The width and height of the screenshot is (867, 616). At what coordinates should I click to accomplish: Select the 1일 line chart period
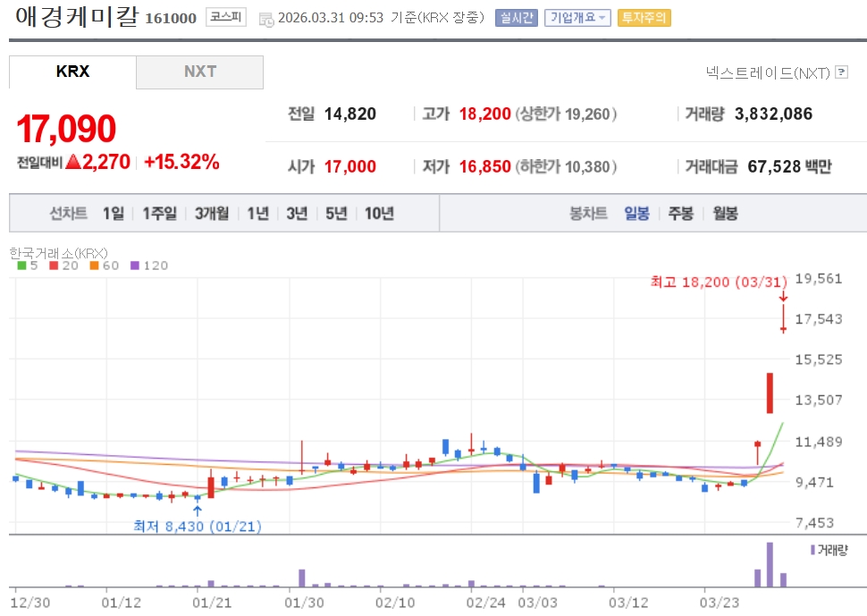[x=114, y=214]
